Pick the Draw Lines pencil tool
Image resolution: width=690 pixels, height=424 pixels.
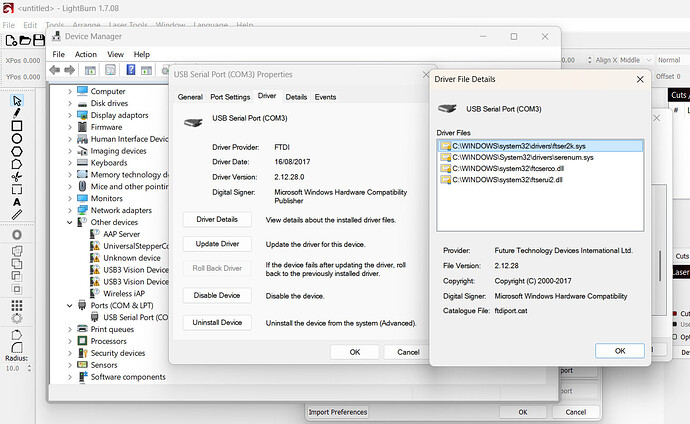(17, 113)
